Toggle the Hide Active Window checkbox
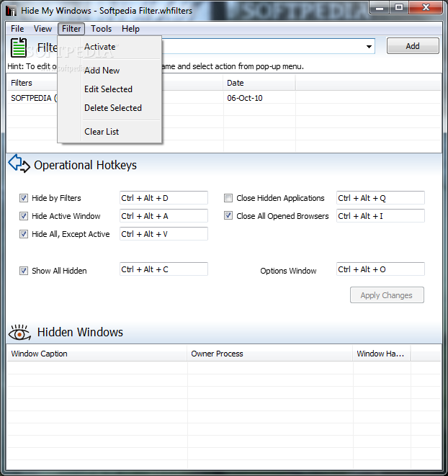The image size is (448, 476). pos(24,216)
